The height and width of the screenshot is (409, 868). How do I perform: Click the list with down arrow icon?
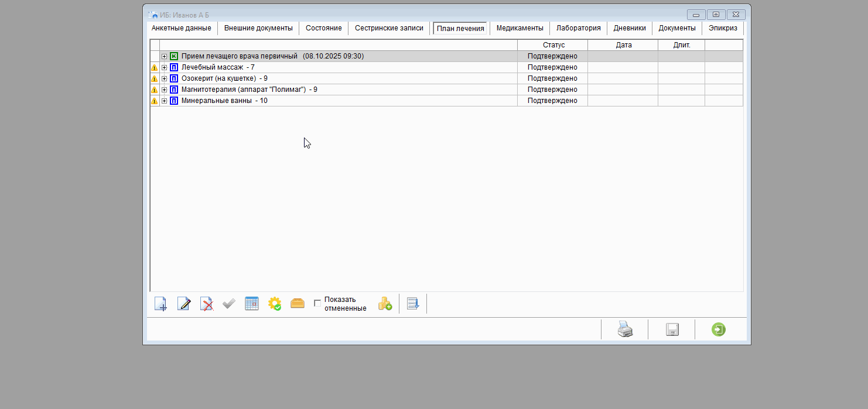click(413, 304)
